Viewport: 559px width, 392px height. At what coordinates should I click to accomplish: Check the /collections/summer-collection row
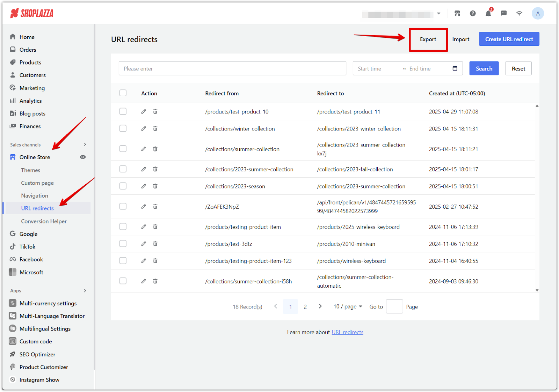[x=123, y=149]
